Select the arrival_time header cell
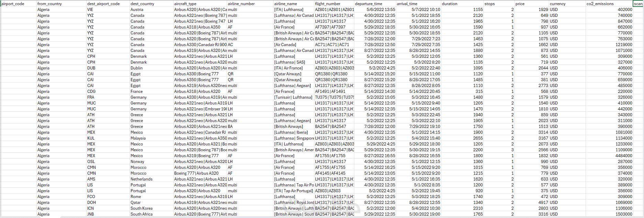 click(419, 4)
